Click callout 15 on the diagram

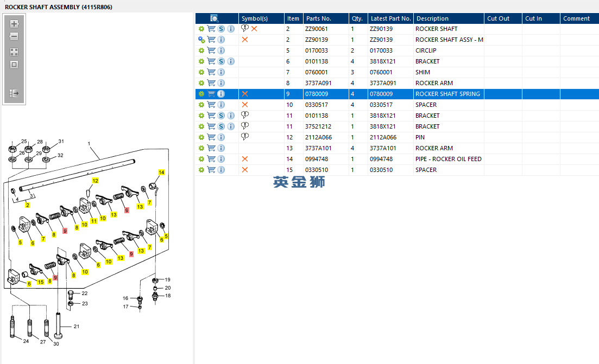(41, 282)
